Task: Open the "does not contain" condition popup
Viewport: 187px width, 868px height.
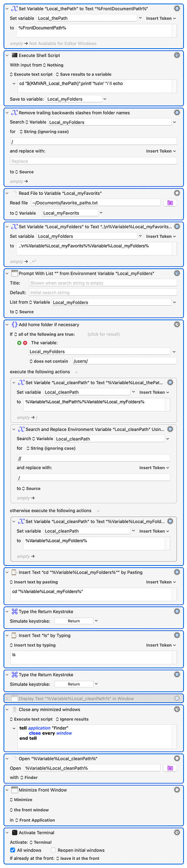Action: coord(49,361)
